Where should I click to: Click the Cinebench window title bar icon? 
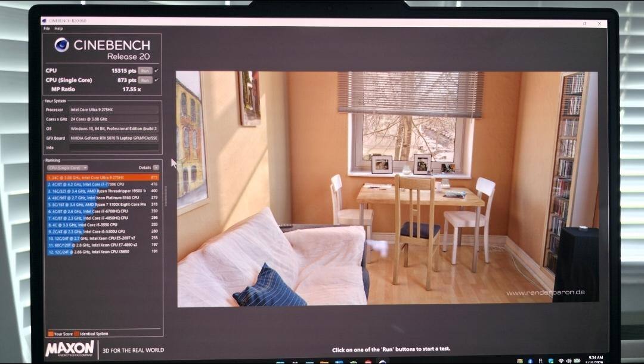point(44,20)
